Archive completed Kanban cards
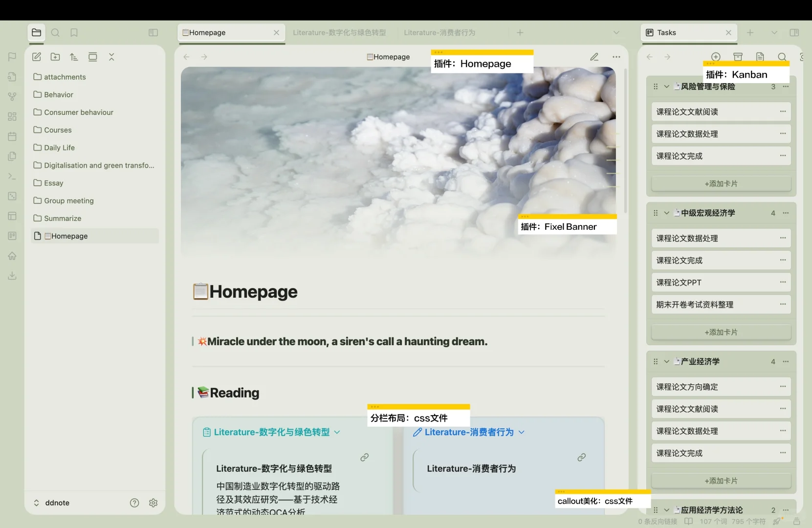812x528 pixels. coord(738,57)
